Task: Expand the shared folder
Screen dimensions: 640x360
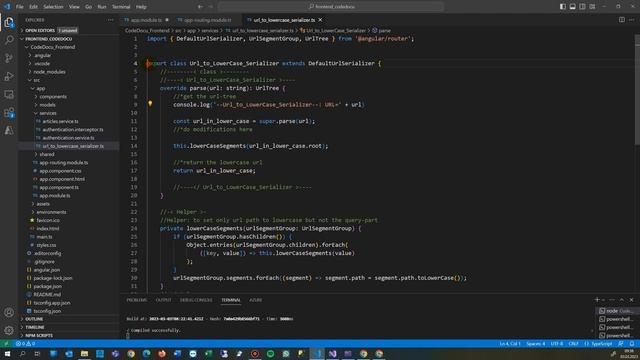Action: click(x=69, y=154)
